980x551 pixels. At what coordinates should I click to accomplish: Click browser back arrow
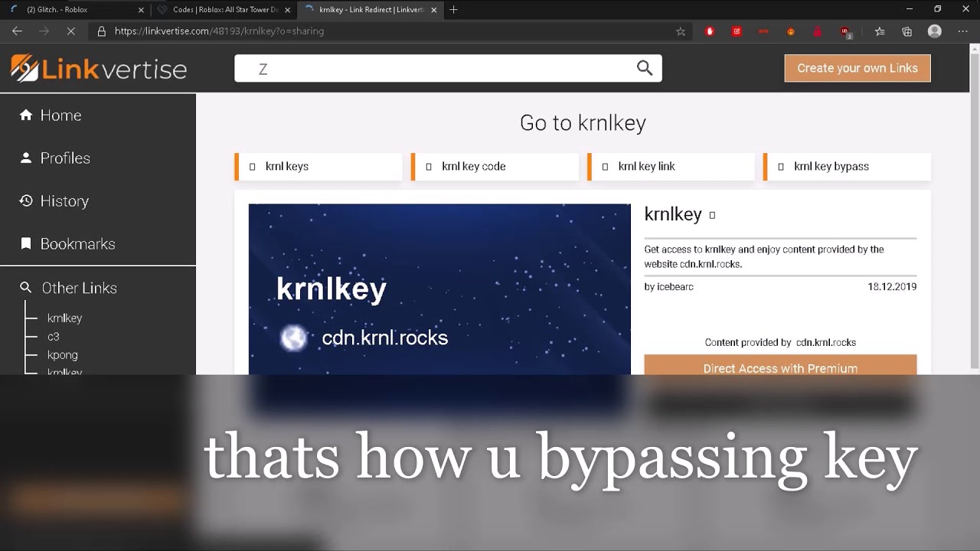click(17, 31)
